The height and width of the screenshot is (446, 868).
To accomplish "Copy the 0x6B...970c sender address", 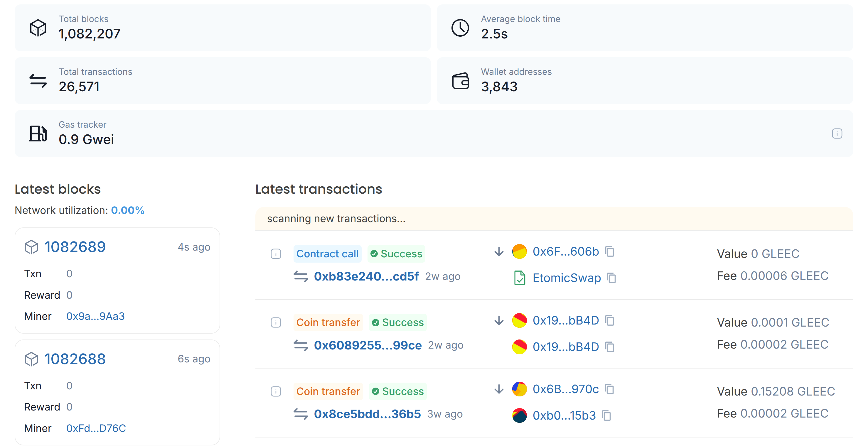I will [x=609, y=389].
